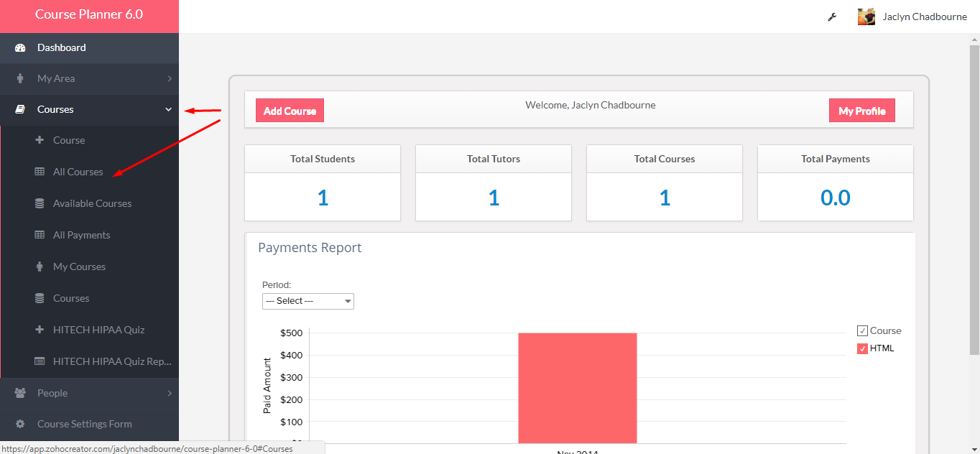Click the Add Course button

[290, 111]
